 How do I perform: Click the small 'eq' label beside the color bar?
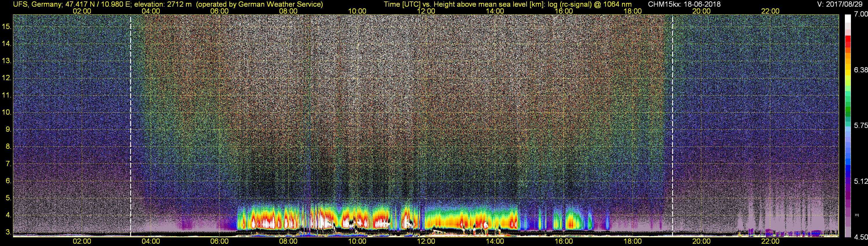pos(857,215)
